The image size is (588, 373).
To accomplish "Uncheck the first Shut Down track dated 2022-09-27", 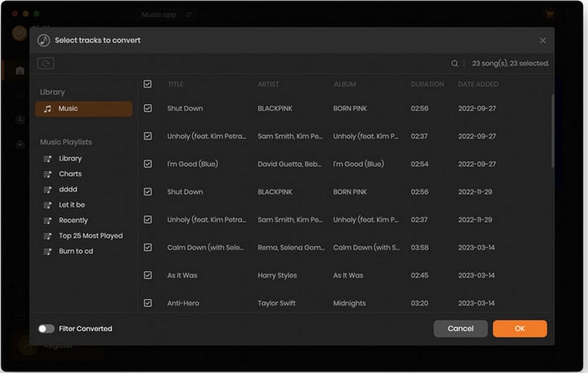I will coord(148,108).
